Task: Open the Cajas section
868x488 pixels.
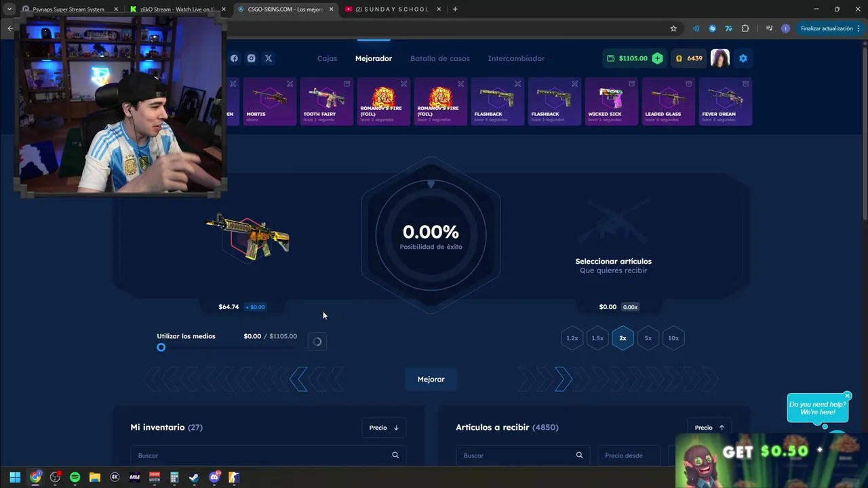Action: click(x=327, y=58)
